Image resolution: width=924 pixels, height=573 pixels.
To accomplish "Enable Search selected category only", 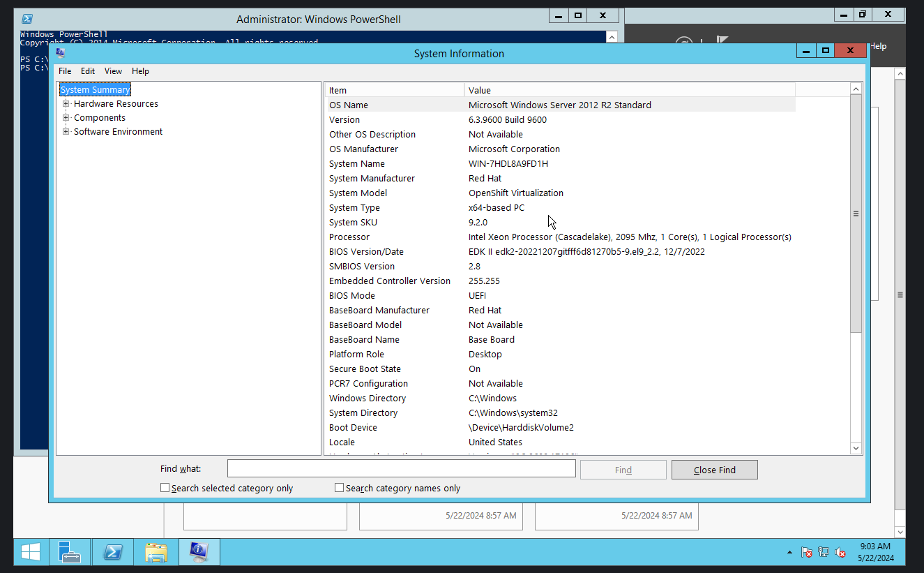I will 165,488.
